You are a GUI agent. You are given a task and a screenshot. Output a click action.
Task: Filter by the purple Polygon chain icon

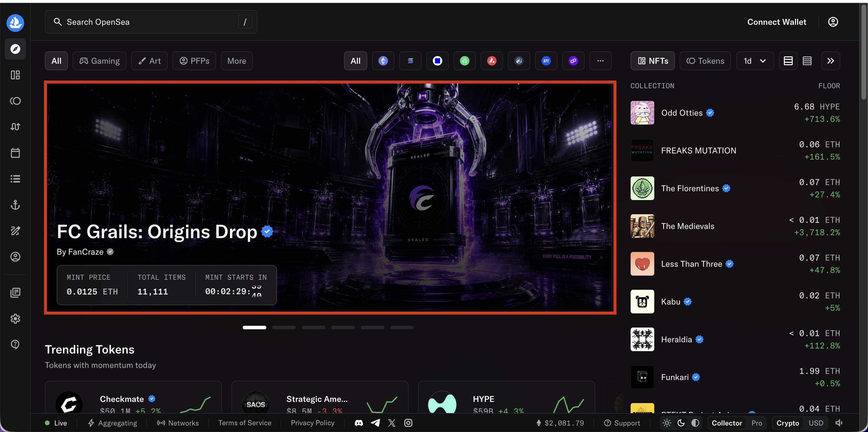click(573, 60)
